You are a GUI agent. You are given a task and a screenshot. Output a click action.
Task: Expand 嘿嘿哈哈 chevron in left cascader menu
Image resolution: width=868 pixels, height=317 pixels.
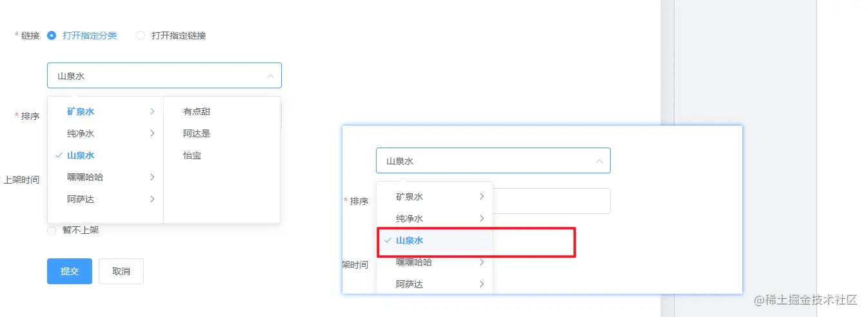(x=152, y=177)
